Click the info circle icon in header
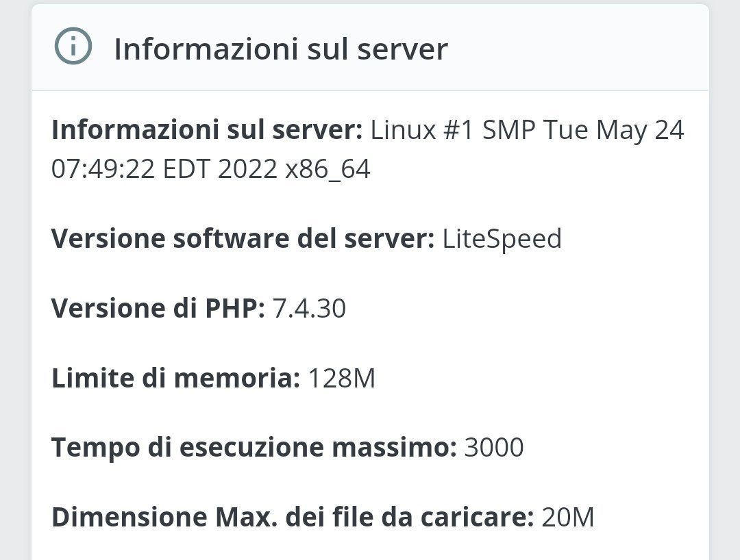Screen dimensions: 740x560 point(72,48)
